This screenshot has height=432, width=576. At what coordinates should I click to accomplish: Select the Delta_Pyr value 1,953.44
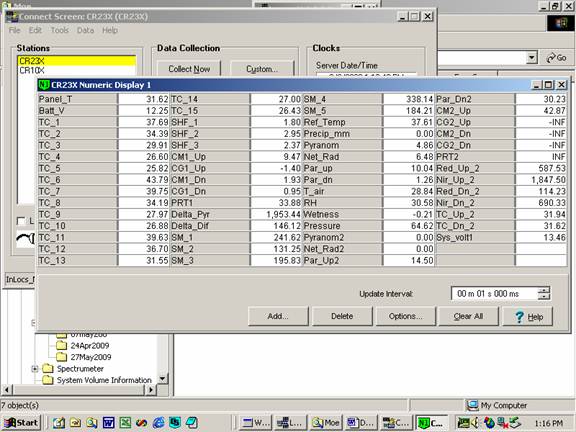coord(276,214)
